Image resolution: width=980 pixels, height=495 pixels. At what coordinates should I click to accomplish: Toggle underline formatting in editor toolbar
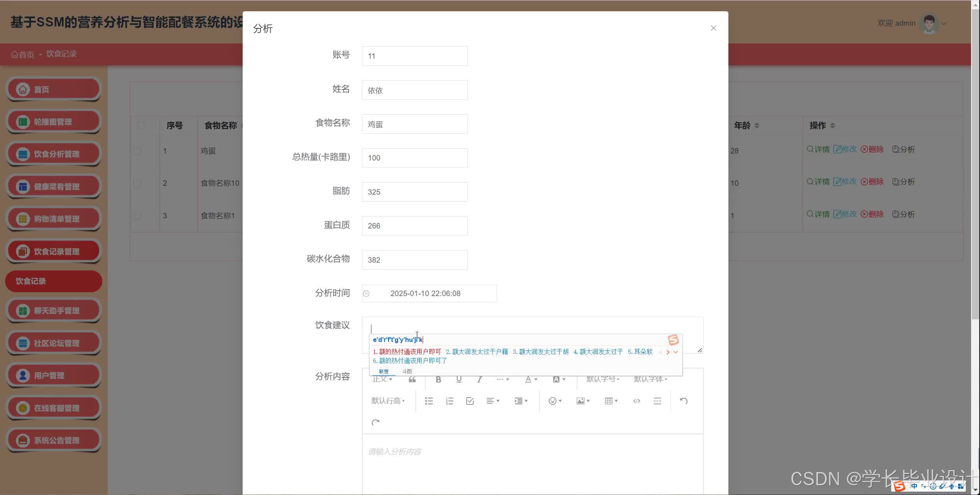[459, 380]
